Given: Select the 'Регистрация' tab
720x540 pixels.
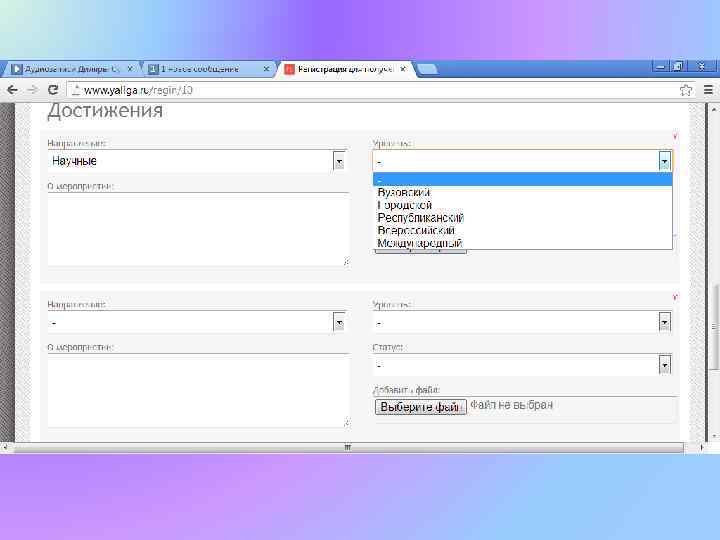Looking at the screenshot, I should pos(345,69).
